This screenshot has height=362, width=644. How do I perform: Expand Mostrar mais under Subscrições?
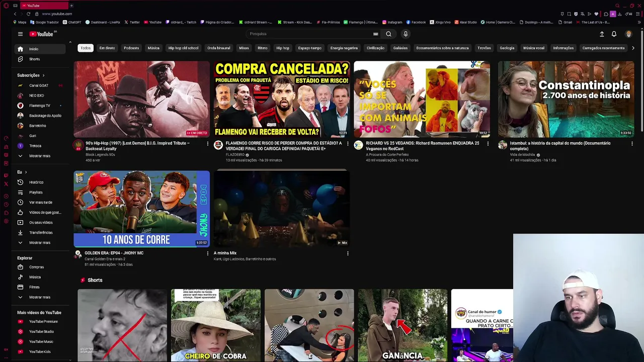point(40,156)
